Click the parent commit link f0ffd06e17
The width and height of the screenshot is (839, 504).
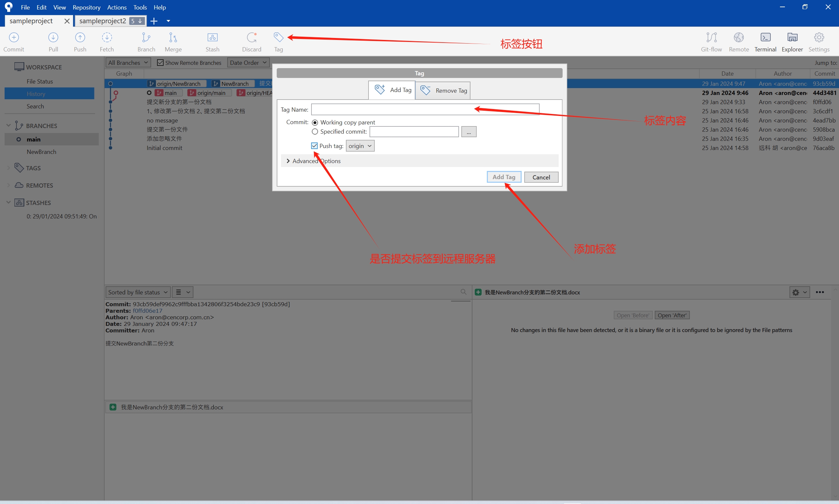[147, 311]
